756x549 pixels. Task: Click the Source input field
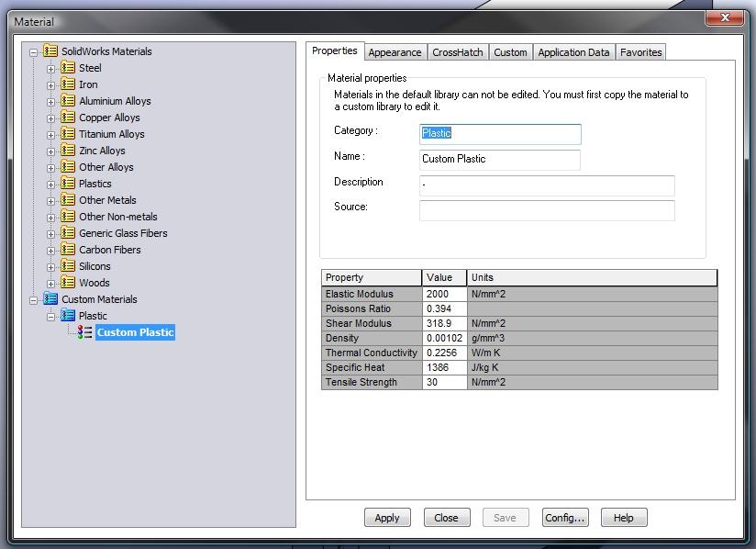click(x=547, y=210)
